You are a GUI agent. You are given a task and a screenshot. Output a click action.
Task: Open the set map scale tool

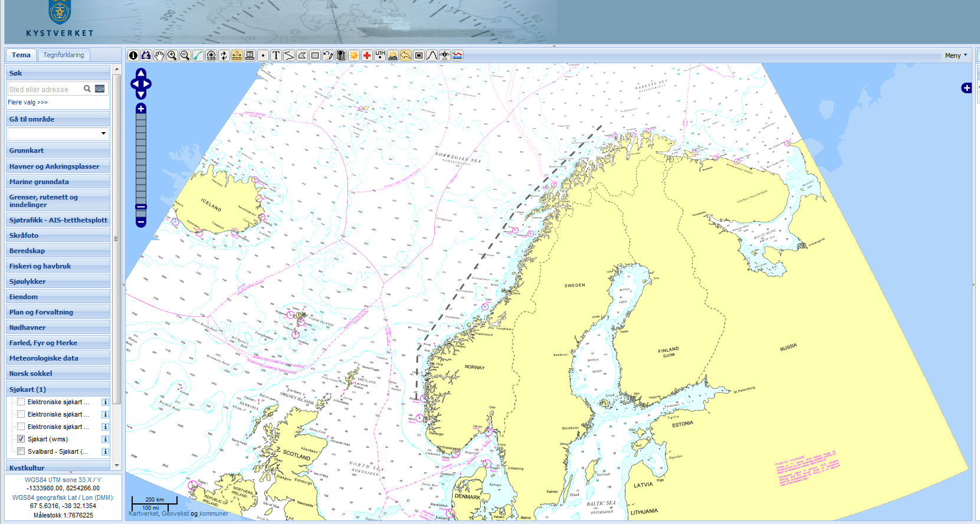click(211, 55)
